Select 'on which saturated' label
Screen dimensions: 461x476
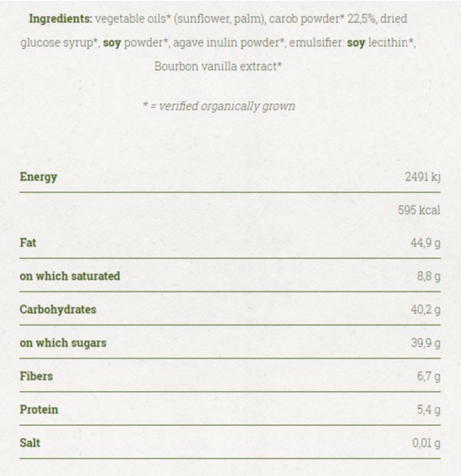pyautogui.click(x=70, y=277)
